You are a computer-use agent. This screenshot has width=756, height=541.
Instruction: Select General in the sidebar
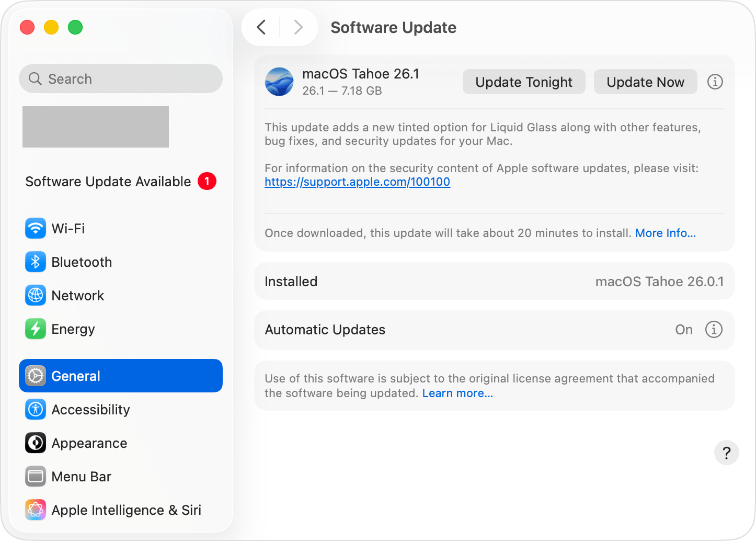click(121, 376)
